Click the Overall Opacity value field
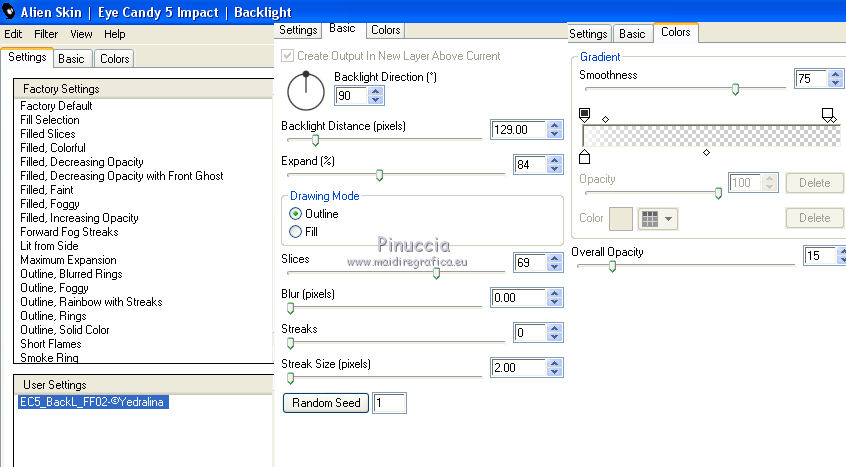Screen dimensions: 846x467 [x=820, y=255]
